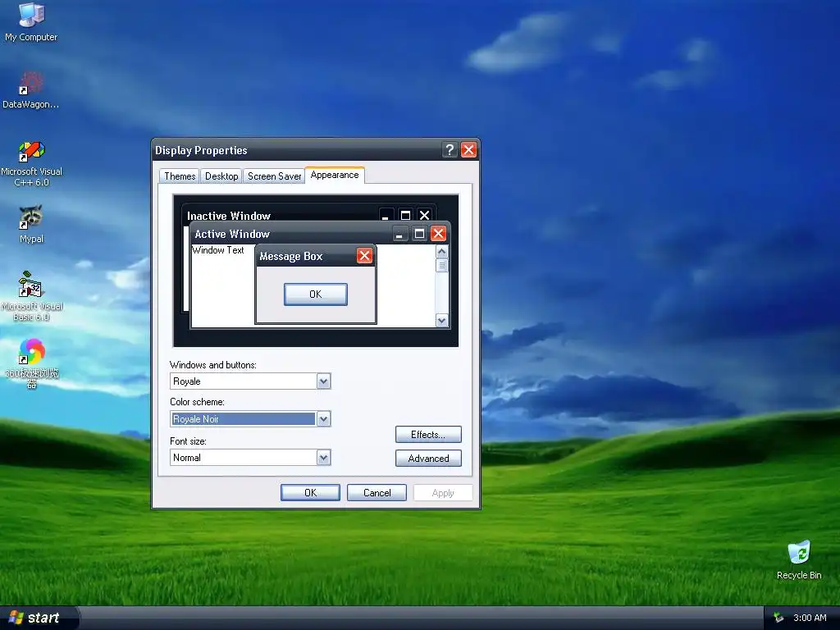Click the 'Normal' font size value
The image size is (840, 630).
(186, 458)
